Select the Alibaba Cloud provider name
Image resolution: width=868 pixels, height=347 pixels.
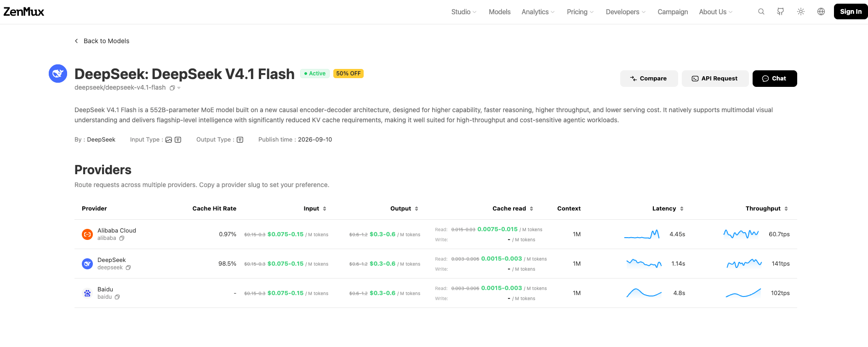117,231
